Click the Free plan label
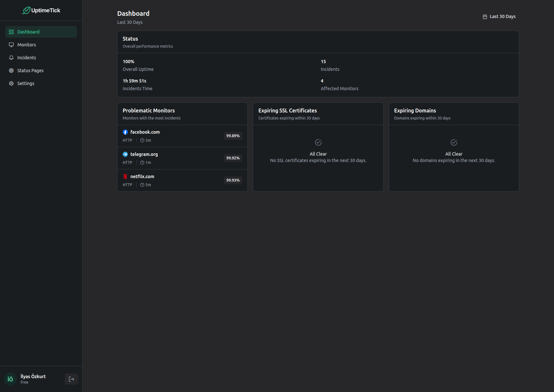The width and height of the screenshot is (554, 392). click(24, 382)
